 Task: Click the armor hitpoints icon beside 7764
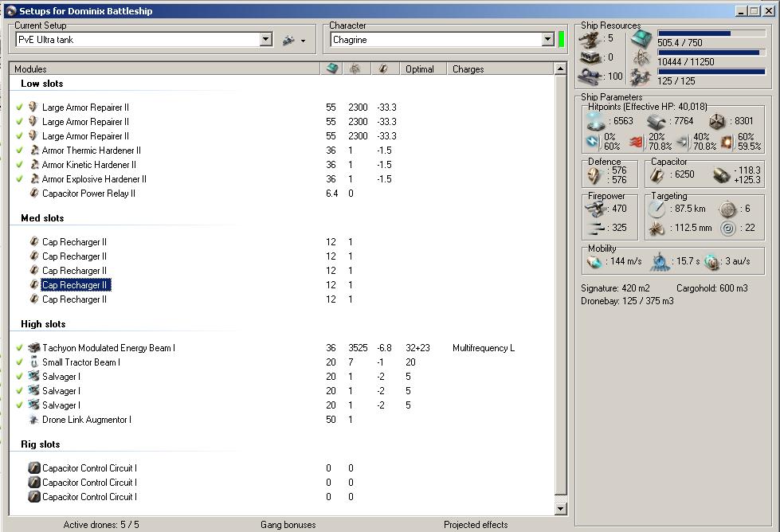(x=657, y=121)
